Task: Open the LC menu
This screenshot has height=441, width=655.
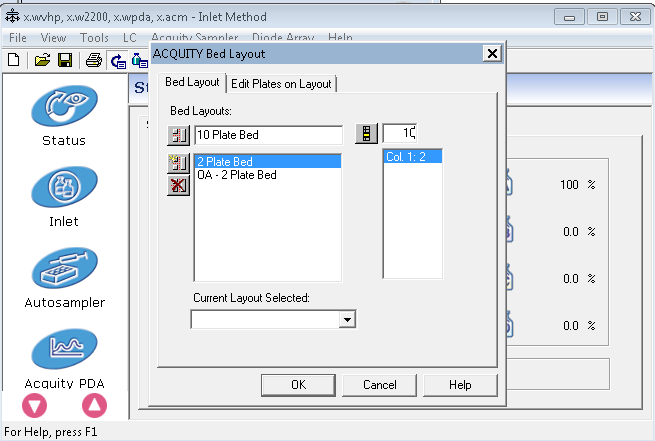Action: (x=129, y=38)
